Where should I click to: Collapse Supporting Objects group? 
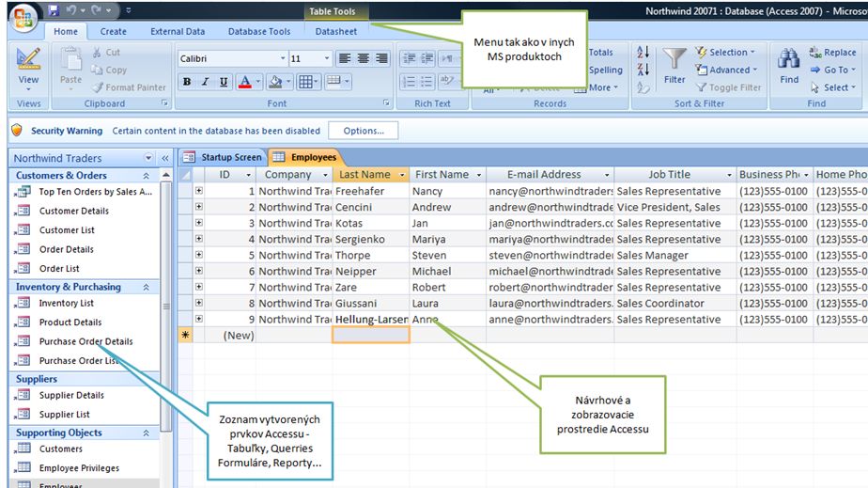click(147, 433)
